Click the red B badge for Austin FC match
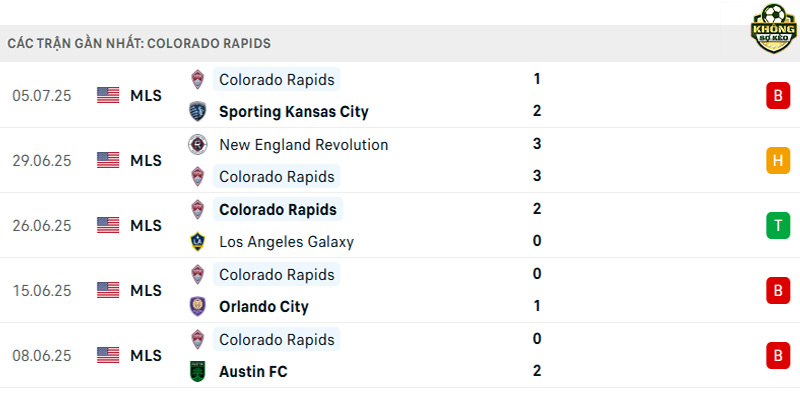 click(x=778, y=355)
